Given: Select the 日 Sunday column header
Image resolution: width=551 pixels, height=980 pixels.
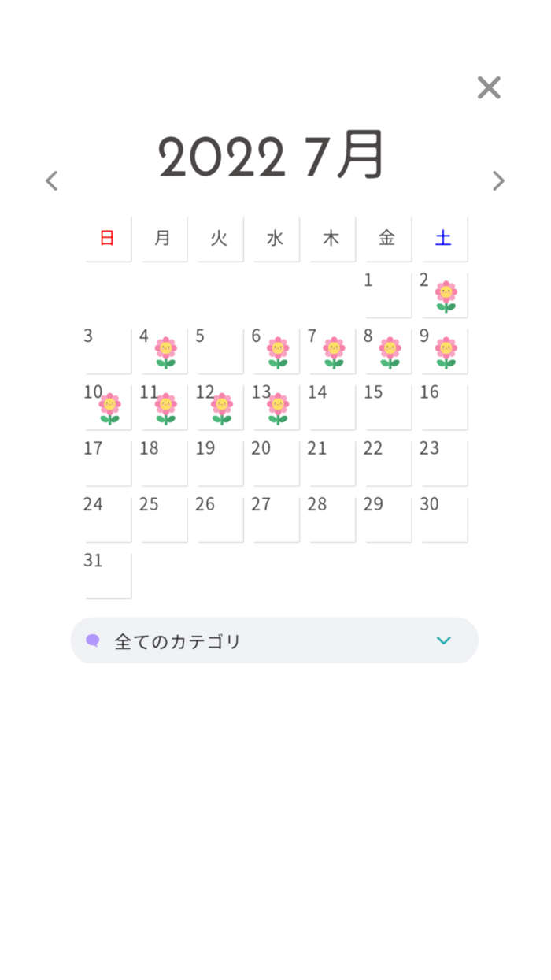Looking at the screenshot, I should [106, 239].
